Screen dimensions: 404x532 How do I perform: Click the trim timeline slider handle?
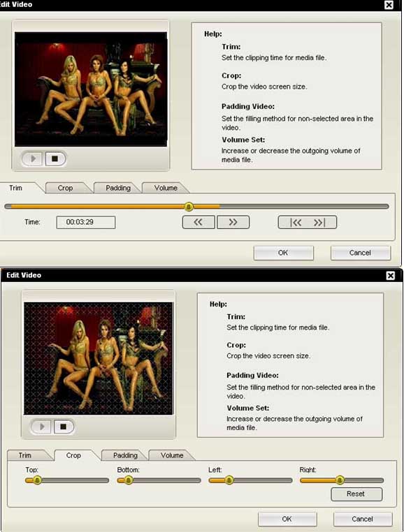pos(189,207)
